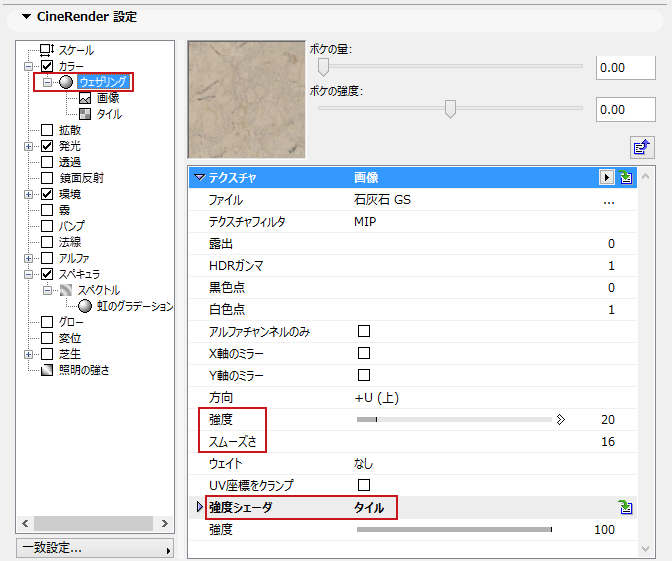Click the スムーズさ value 16

(608, 442)
